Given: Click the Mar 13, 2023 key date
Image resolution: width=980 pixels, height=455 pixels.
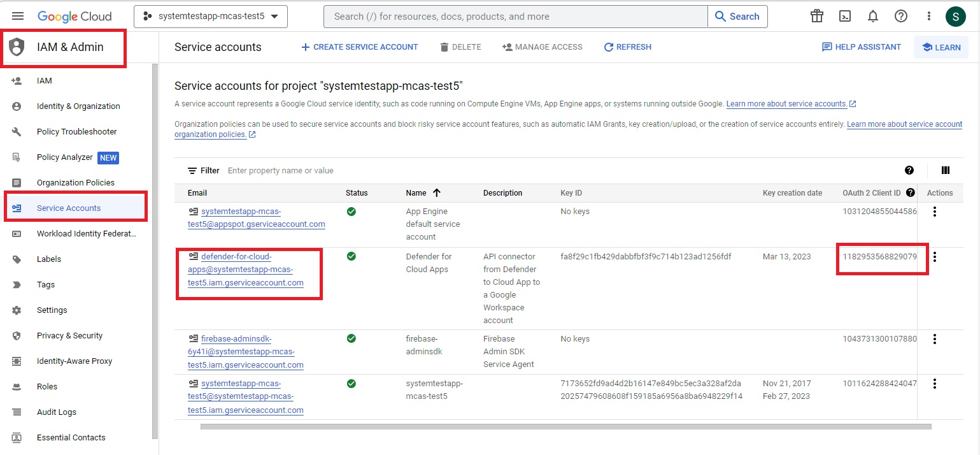Looking at the screenshot, I should (x=787, y=257).
